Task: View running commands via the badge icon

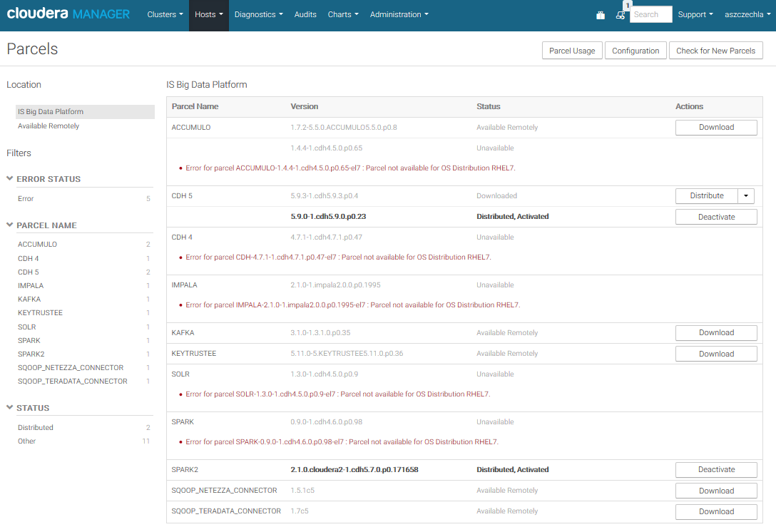Action: (x=621, y=14)
